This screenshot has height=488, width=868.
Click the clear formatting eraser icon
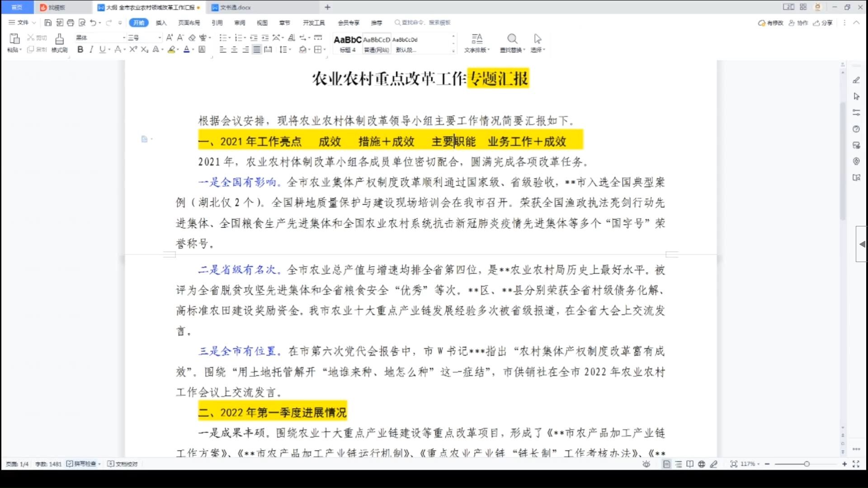click(192, 38)
